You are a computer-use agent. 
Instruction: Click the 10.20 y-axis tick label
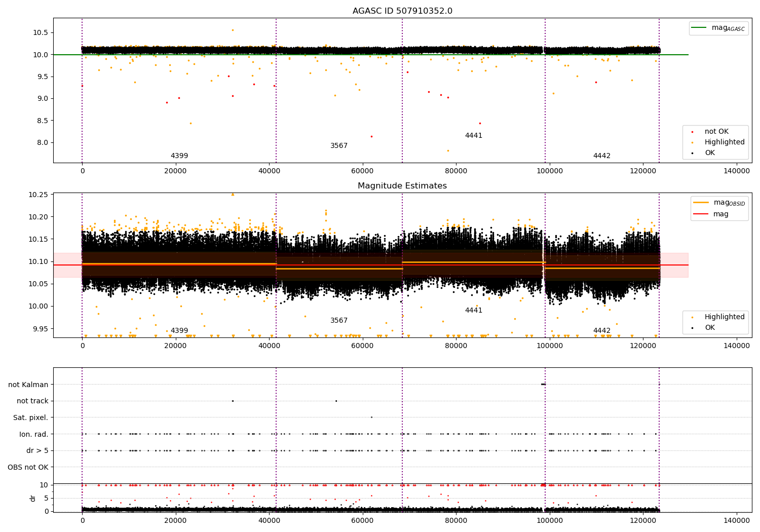tap(40, 217)
